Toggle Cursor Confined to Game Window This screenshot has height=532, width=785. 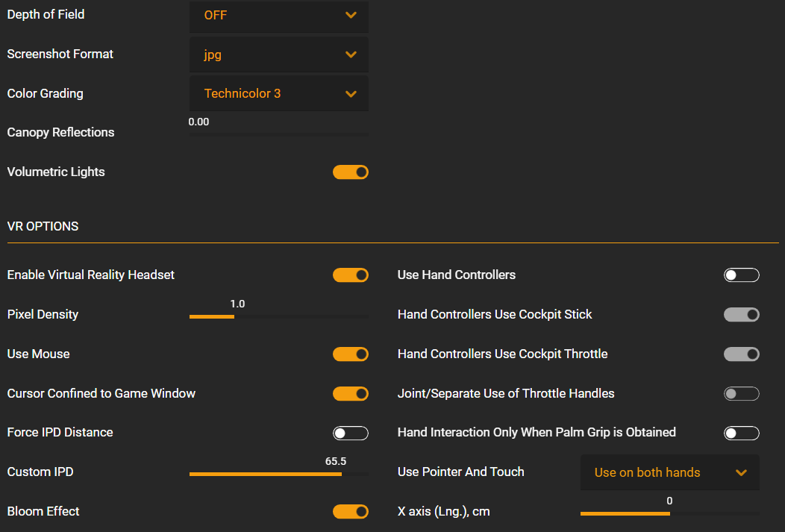(x=351, y=393)
